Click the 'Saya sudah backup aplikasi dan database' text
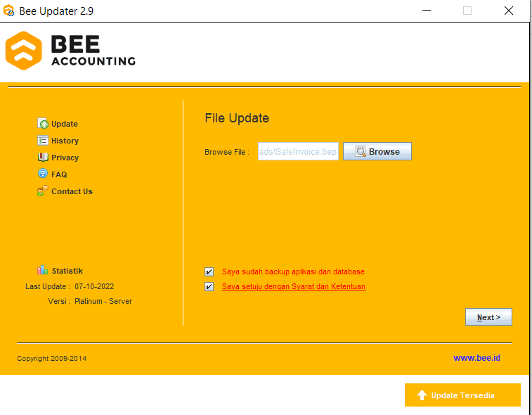The image size is (532, 415). pos(293,272)
